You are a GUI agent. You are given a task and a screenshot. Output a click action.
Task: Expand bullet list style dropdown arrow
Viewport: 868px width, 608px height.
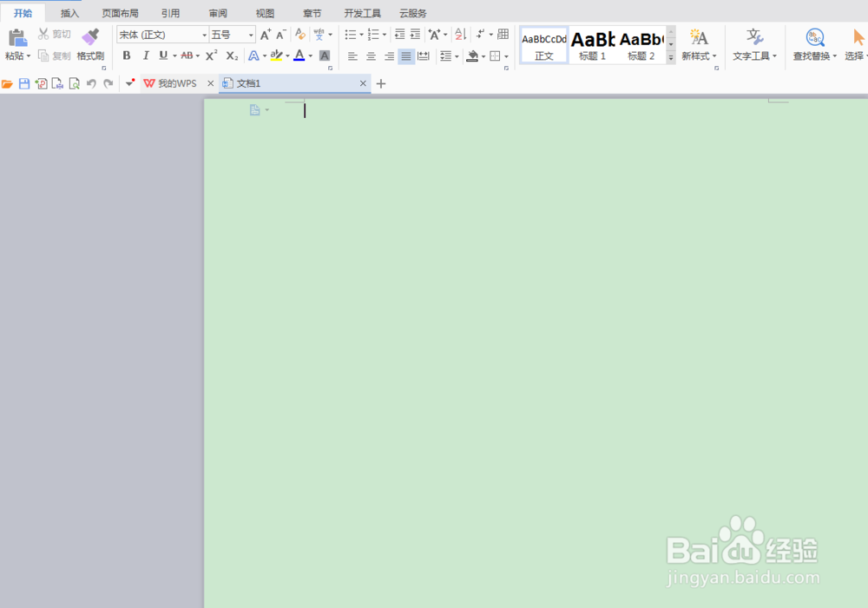click(361, 35)
